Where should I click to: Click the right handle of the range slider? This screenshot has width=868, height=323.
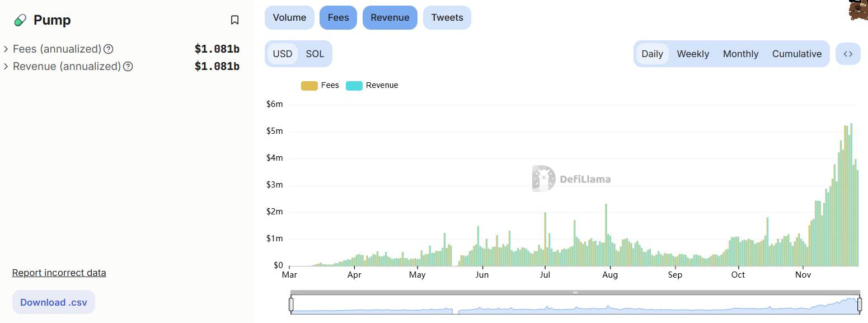(x=860, y=304)
